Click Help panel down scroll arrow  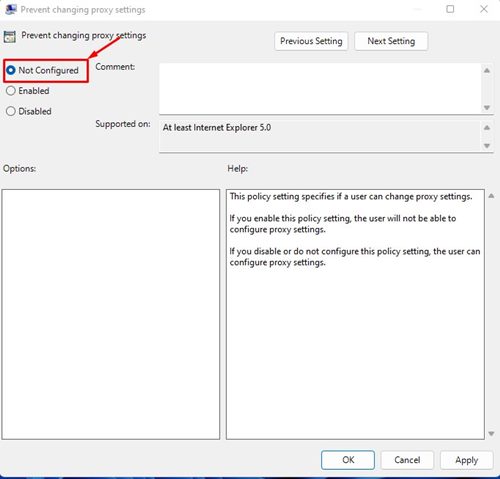pos(491,434)
